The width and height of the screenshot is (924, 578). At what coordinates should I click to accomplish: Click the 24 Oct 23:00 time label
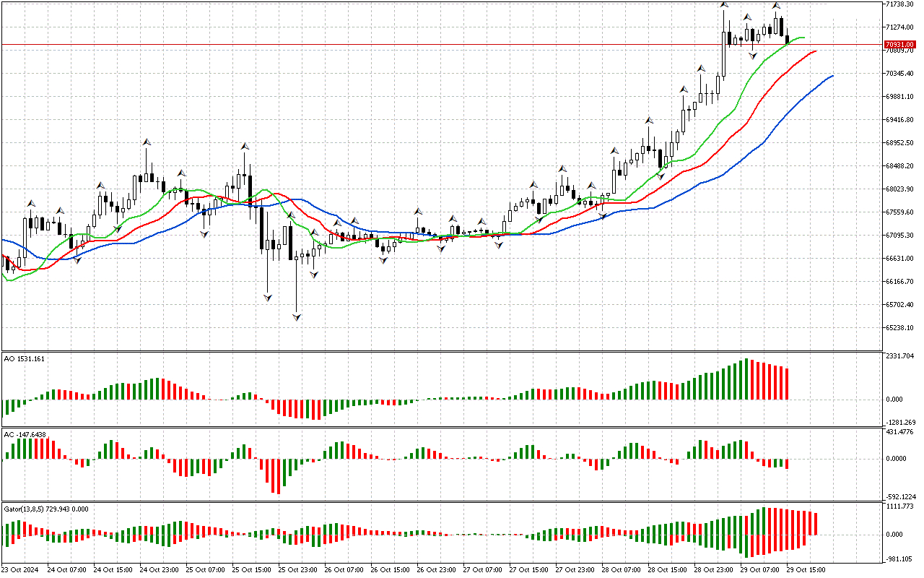(x=160, y=570)
